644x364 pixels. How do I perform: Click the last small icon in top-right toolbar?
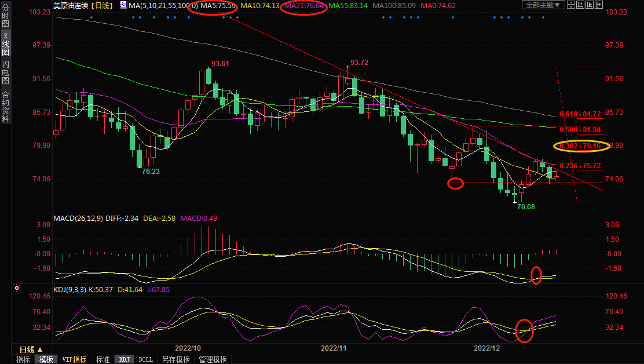pyautogui.click(x=599, y=5)
